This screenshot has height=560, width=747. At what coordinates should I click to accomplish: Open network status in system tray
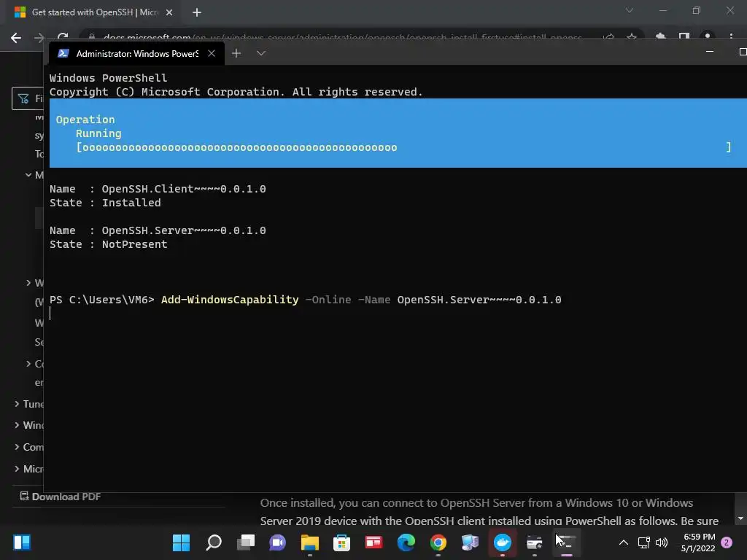[x=643, y=542]
